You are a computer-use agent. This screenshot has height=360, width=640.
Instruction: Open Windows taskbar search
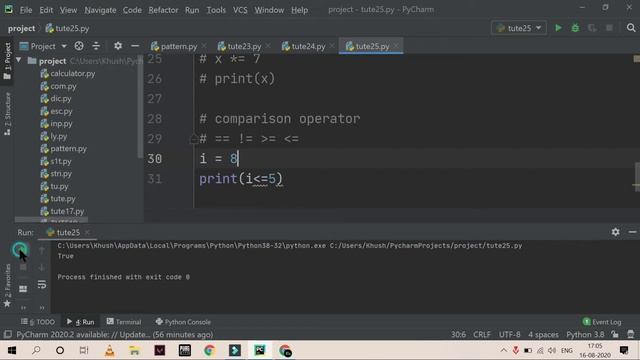click(36, 350)
